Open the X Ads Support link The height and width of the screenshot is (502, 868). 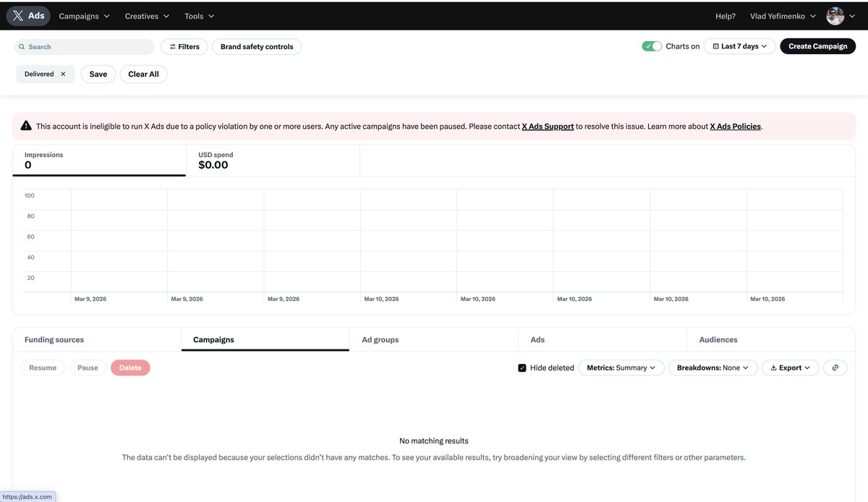[548, 126]
